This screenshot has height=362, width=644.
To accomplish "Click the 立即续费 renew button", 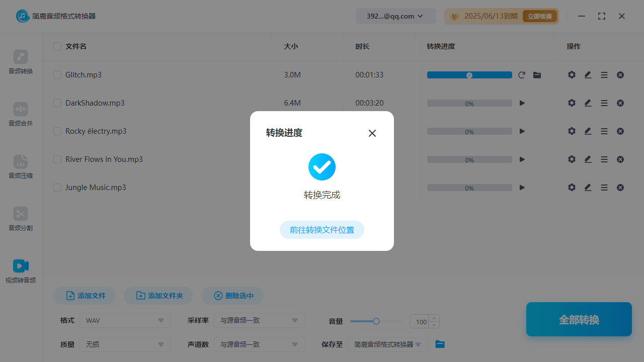I will [539, 16].
